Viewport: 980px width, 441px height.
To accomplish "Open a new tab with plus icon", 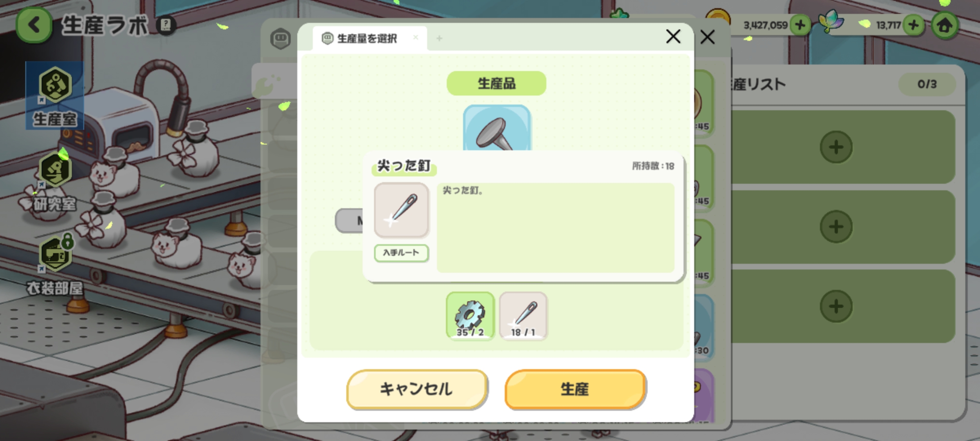I will pos(439,38).
